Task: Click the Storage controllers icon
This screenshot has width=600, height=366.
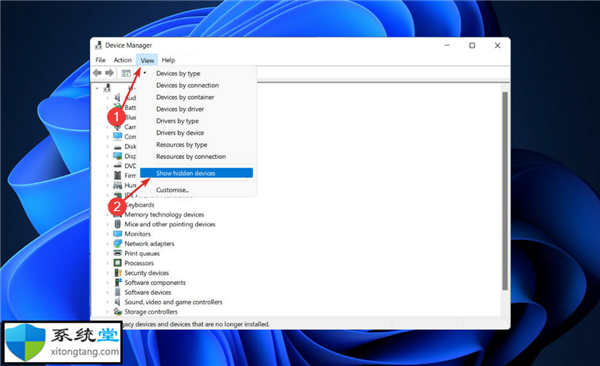Action: (117, 312)
